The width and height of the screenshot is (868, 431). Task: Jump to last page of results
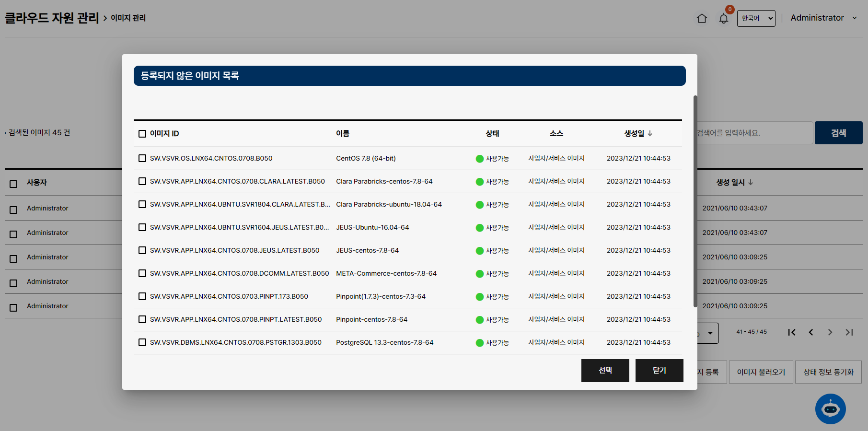(849, 332)
